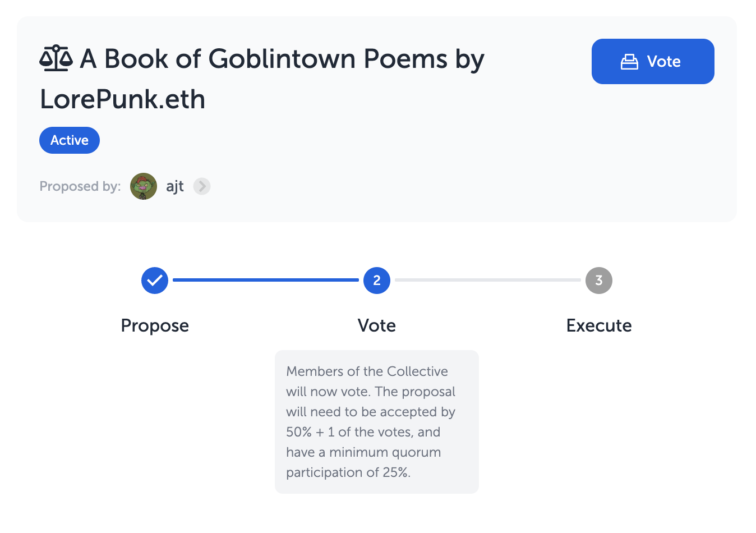Click the voting quorum description box
Viewport: 756px width, 533px height.
tap(377, 422)
